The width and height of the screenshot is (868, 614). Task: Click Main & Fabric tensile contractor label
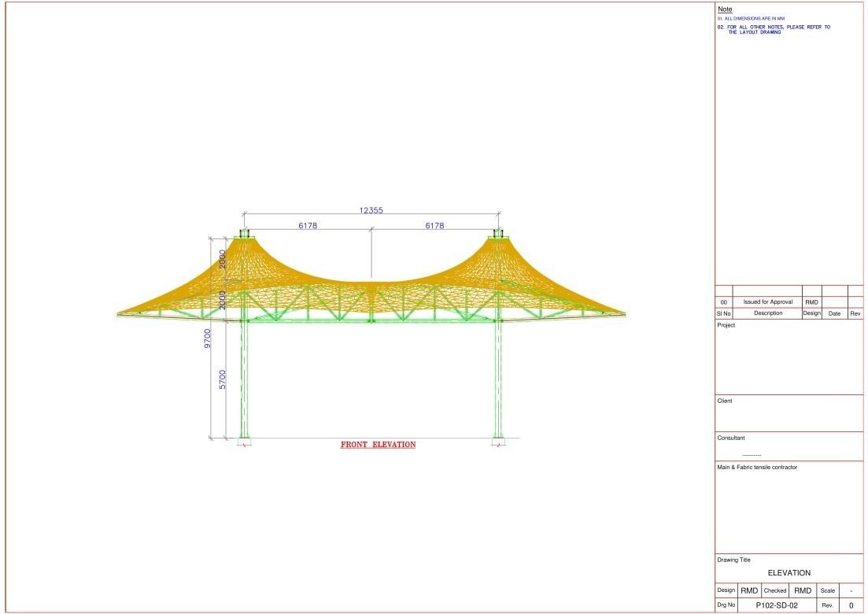(x=757, y=468)
